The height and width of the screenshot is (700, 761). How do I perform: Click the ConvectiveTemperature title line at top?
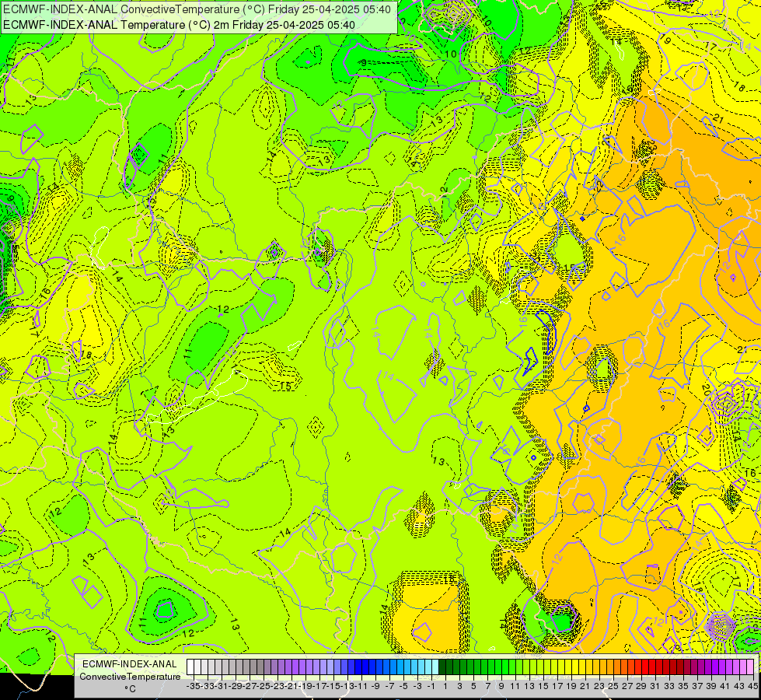tap(197, 9)
